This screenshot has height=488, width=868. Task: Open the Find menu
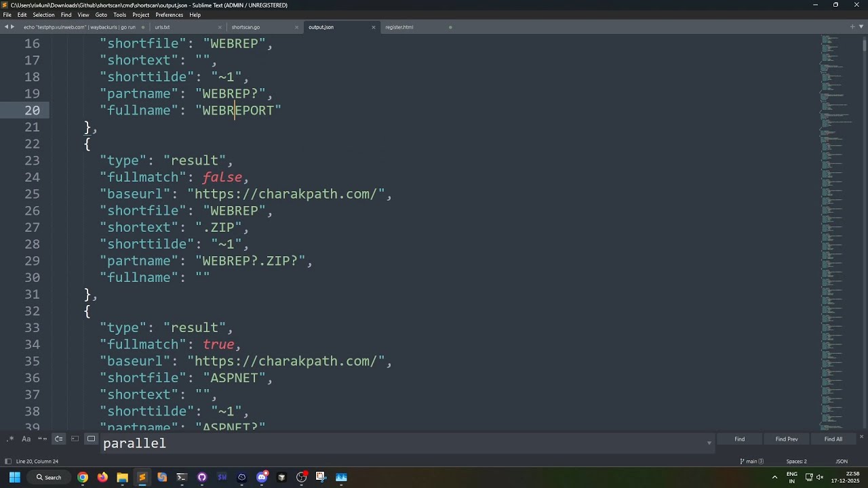pyautogui.click(x=66, y=15)
